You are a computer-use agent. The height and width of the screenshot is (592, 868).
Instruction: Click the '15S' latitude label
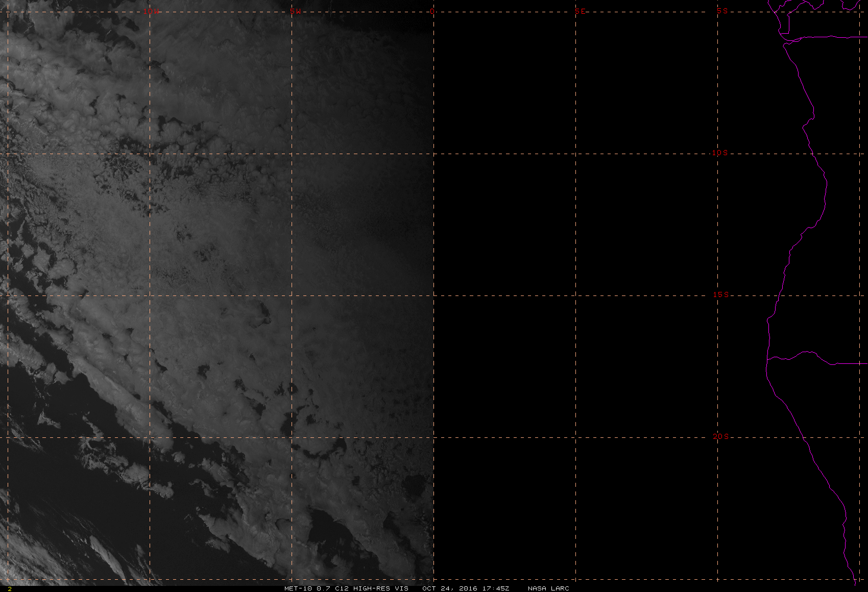click(x=720, y=294)
